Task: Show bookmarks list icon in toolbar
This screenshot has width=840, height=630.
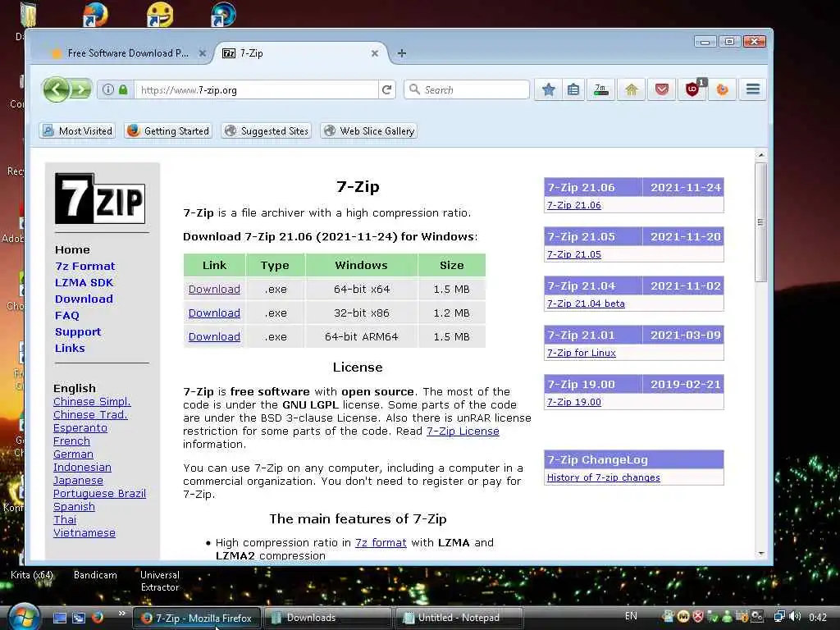Action: 573,89
